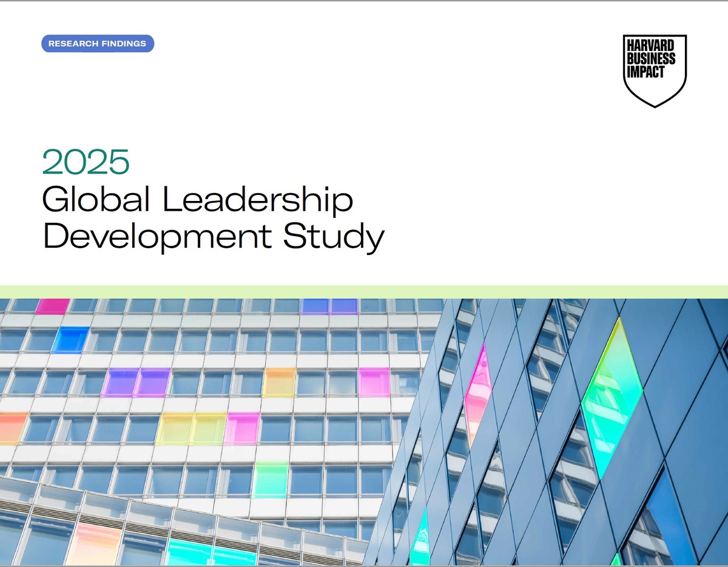Image resolution: width=728 pixels, height=567 pixels.
Task: Click the teal "2025" heading
Action: [87, 161]
